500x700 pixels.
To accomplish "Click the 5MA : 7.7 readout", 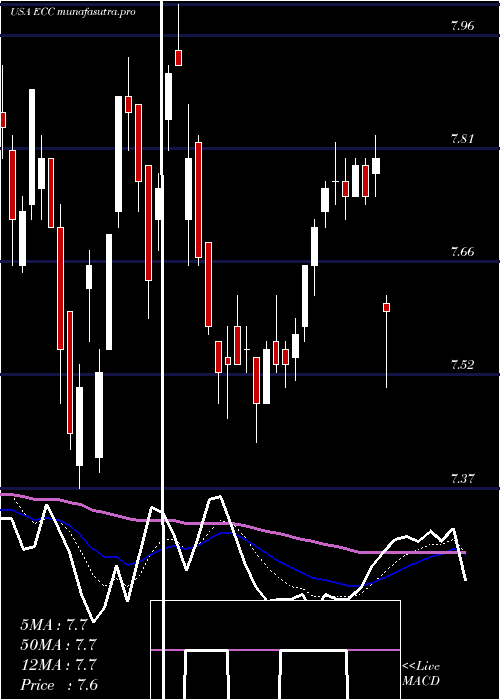I will (53, 625).
